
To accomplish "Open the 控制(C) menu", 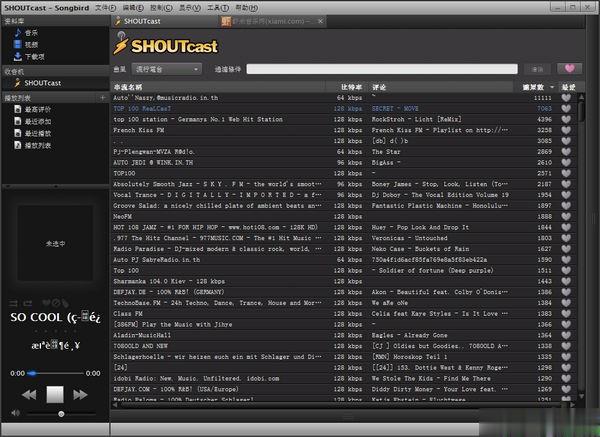I will coord(161,8).
